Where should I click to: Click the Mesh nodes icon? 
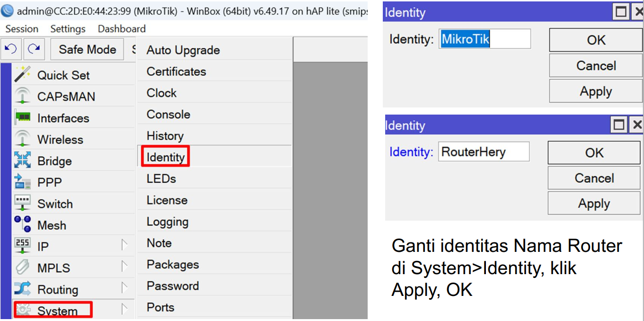point(22,224)
